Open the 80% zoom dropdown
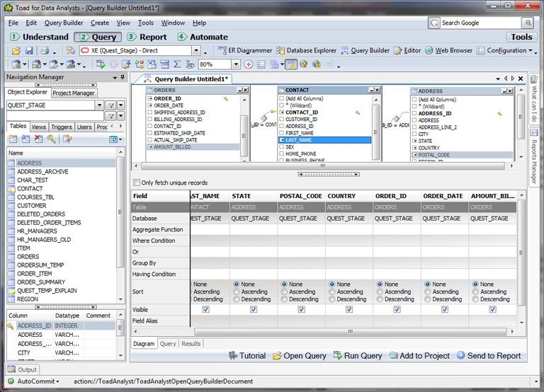The height and width of the screenshot is (392, 544). coord(236,64)
